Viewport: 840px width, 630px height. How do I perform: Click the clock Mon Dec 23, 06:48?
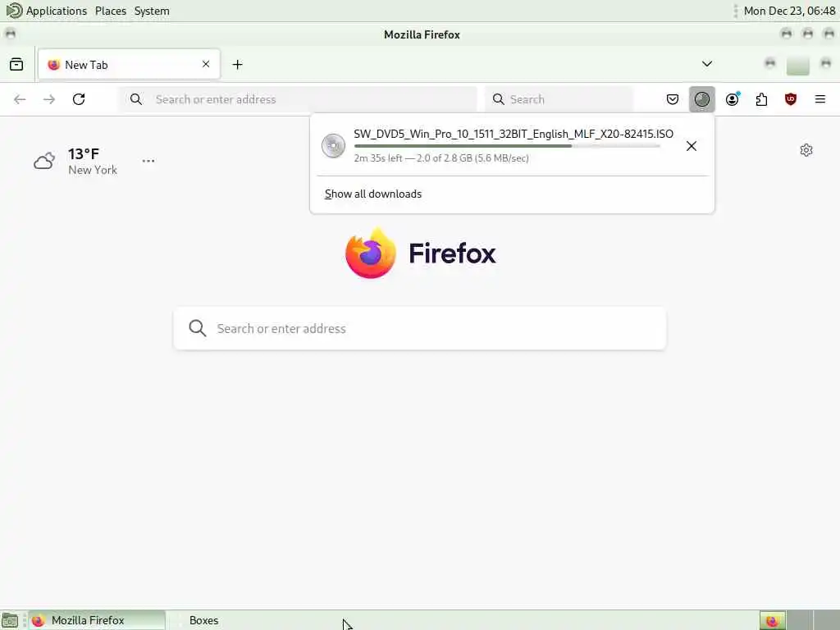[789, 11]
